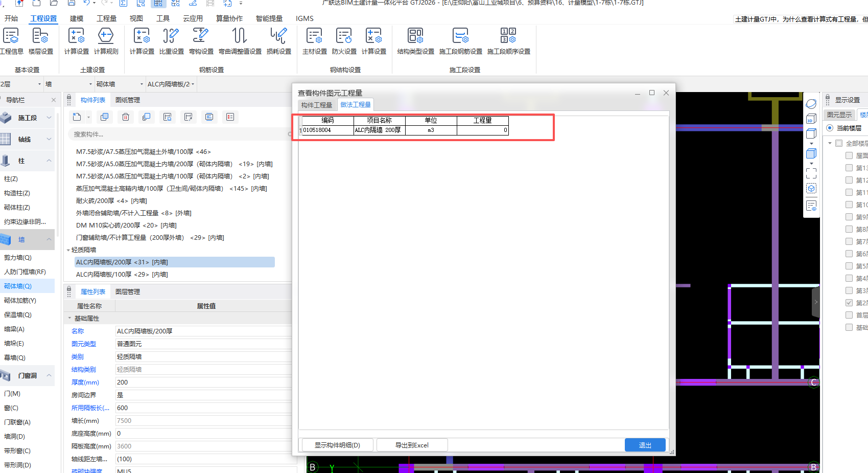Open 防火设置 fireproofing settings
This screenshot has height=473, width=868.
344,41
